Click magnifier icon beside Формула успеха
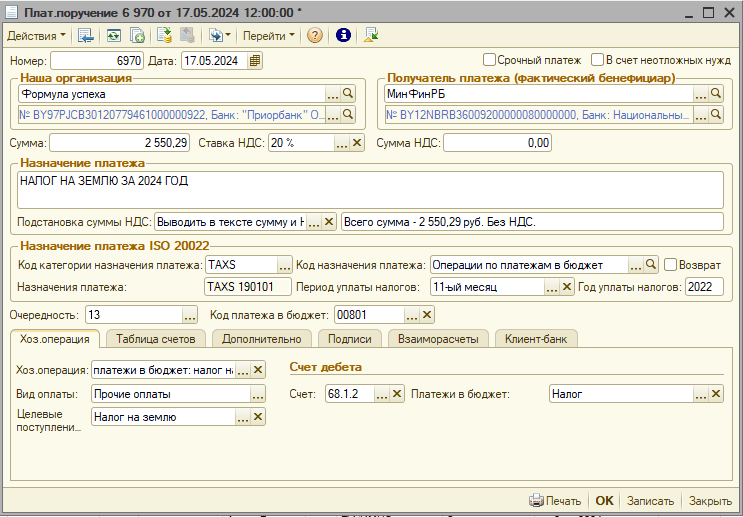 coord(348,93)
